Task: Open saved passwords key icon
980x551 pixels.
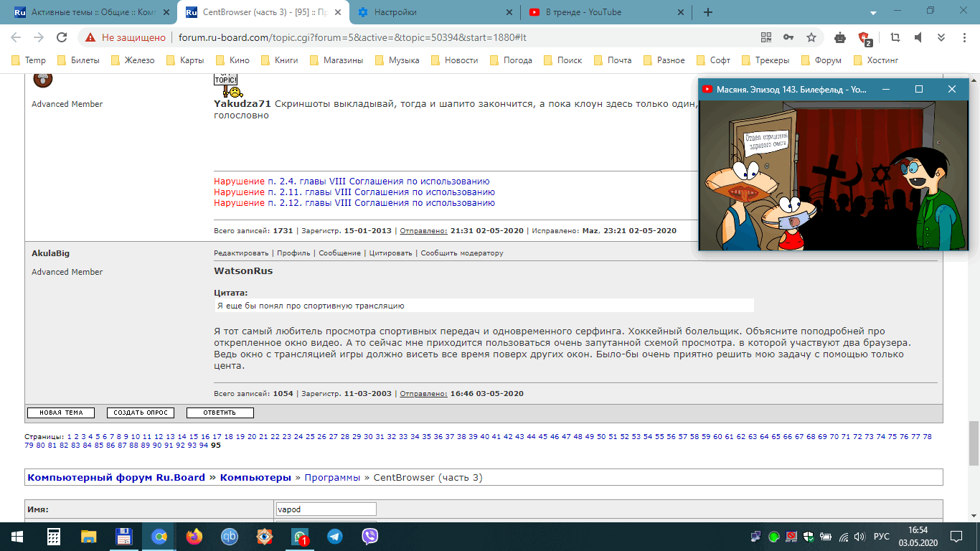Action: coord(788,37)
